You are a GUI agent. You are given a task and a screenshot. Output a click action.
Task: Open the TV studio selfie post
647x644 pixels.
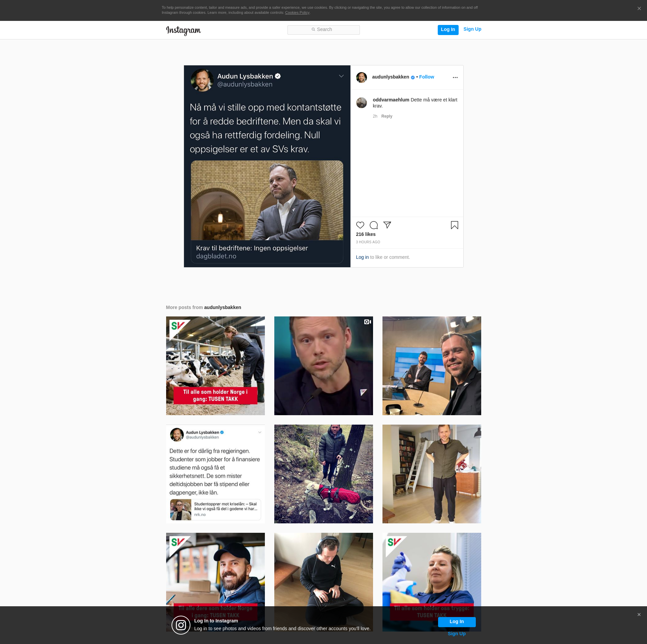[x=432, y=366]
